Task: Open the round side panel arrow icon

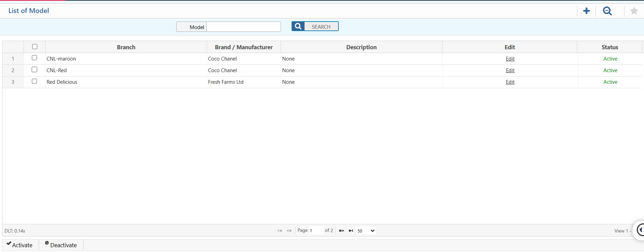Action: point(640,230)
